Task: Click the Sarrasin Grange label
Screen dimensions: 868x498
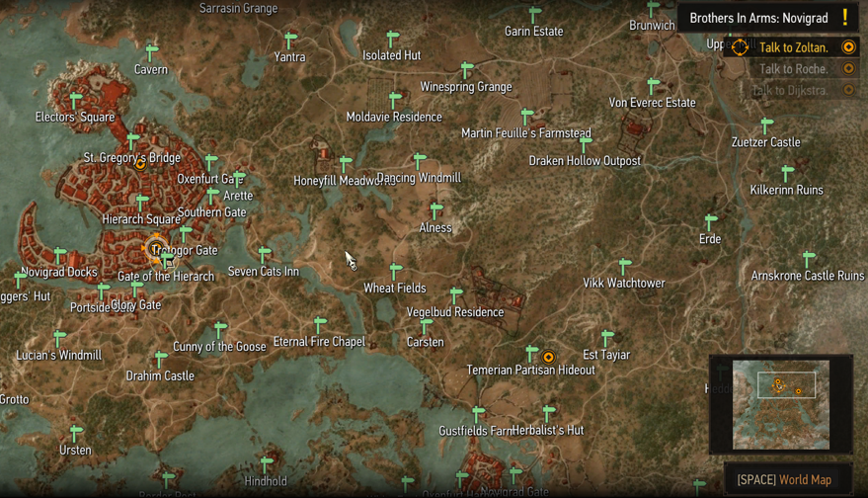Action: [239, 8]
